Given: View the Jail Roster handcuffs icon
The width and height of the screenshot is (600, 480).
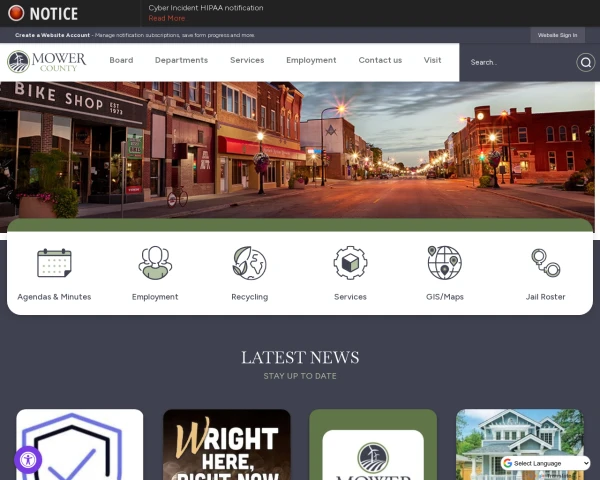Looking at the screenshot, I should point(545,263).
